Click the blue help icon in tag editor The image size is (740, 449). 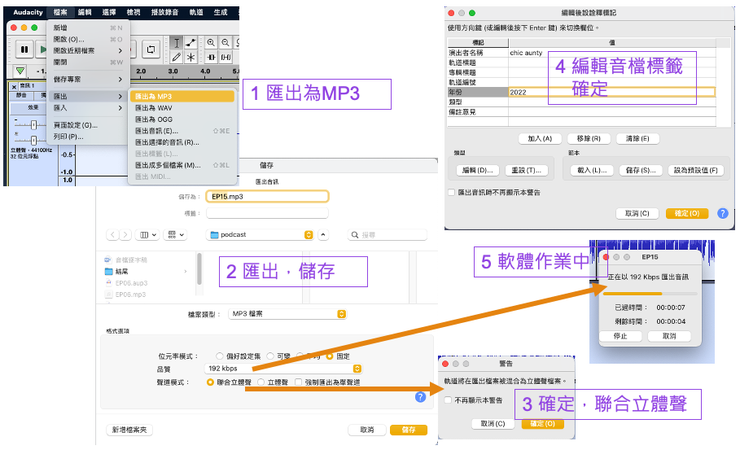click(723, 213)
